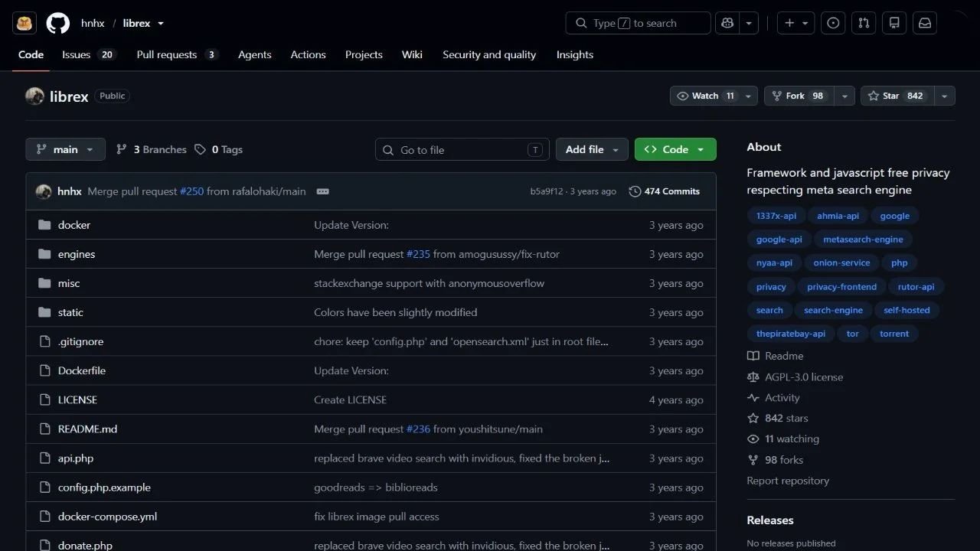Open the issues circle icon in top bar
The image size is (980, 551).
(x=833, y=23)
